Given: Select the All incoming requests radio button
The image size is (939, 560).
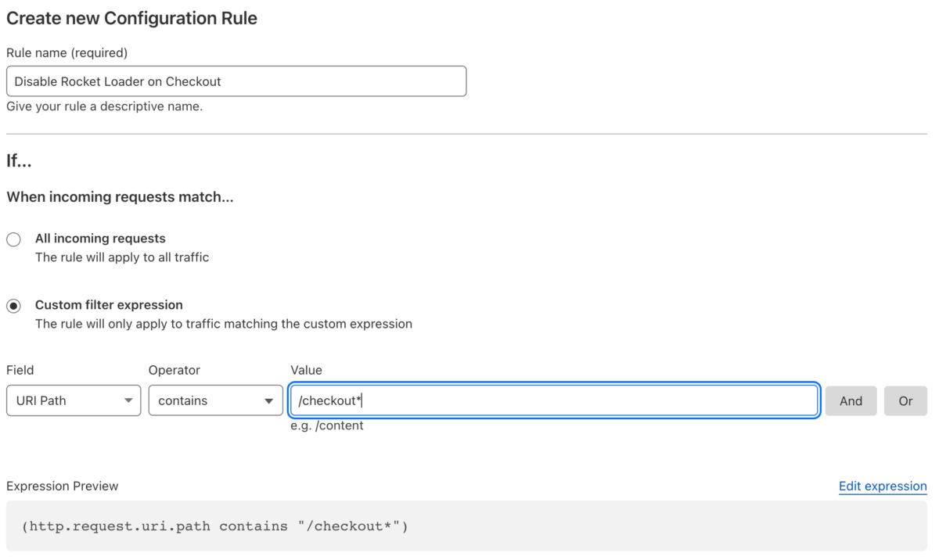Looking at the screenshot, I should [13, 239].
